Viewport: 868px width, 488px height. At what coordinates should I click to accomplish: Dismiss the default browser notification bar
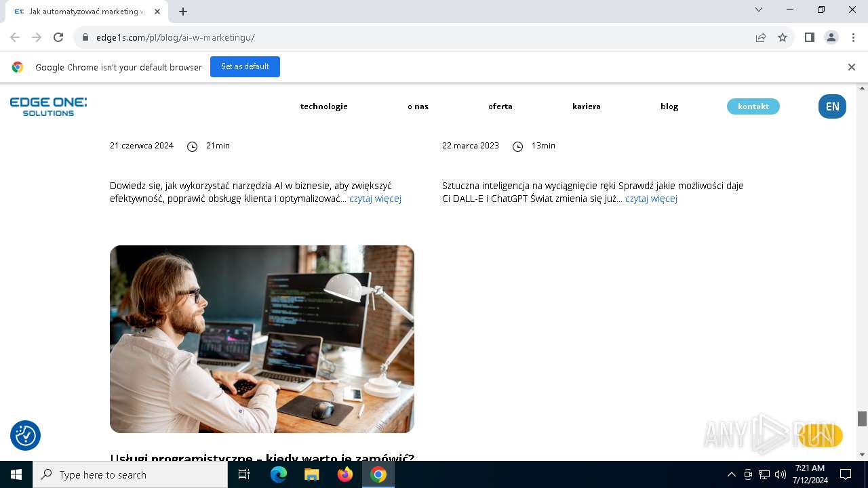[851, 67]
